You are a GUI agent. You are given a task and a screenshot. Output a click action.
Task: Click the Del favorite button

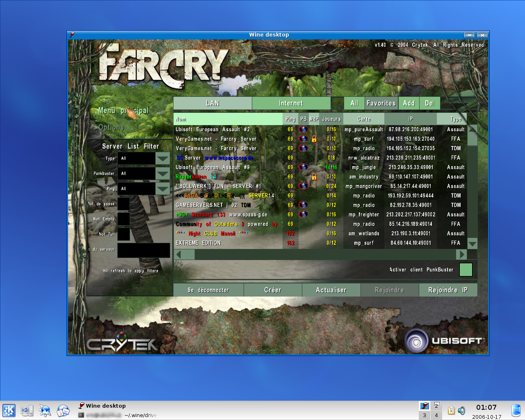[429, 103]
